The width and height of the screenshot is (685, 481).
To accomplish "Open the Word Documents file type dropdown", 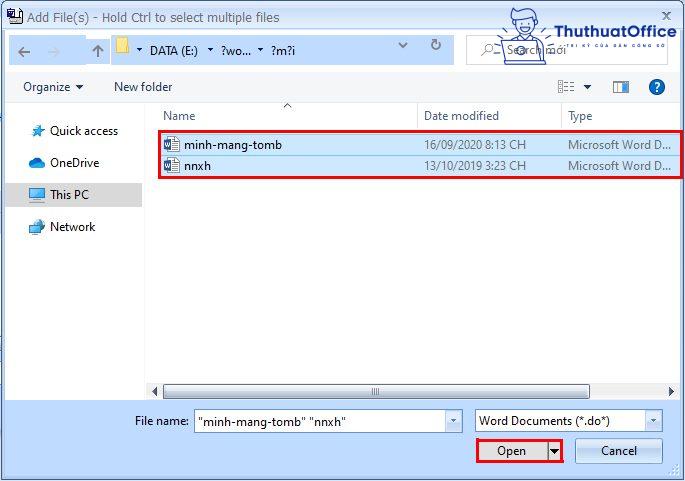I will (653, 421).
